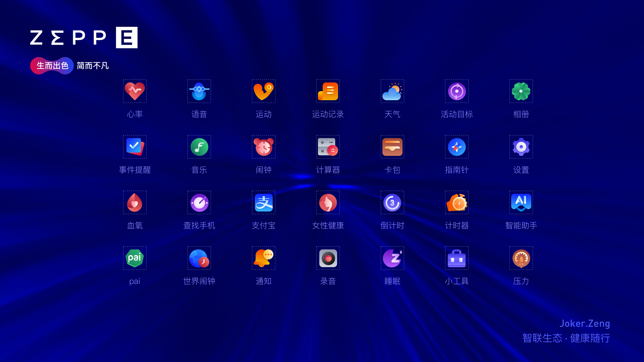Image resolution: width=644 pixels, height=362 pixels.
Task: Open the 通知 notification bell icon
Action: [264, 258]
